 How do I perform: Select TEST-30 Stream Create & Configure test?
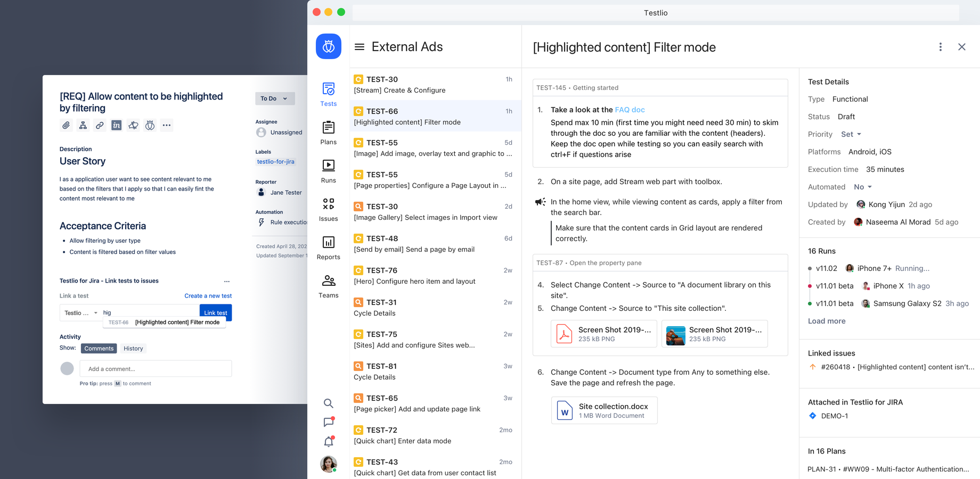[435, 85]
